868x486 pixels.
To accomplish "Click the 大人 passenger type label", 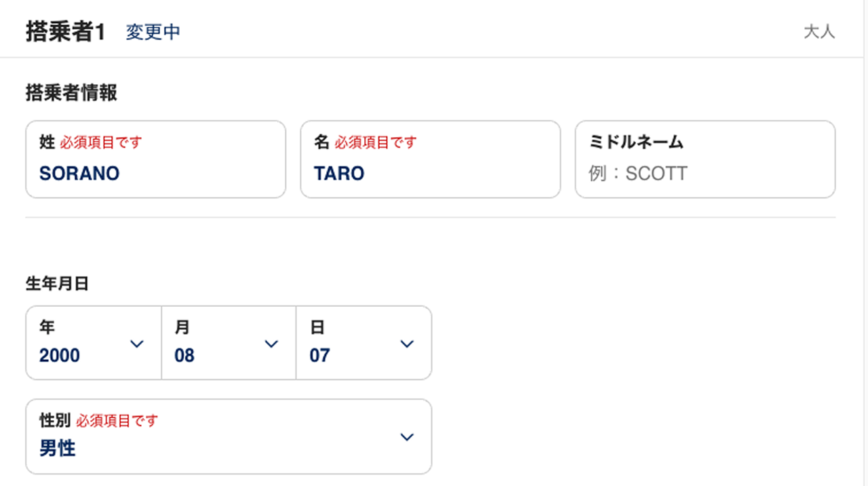I will [819, 32].
